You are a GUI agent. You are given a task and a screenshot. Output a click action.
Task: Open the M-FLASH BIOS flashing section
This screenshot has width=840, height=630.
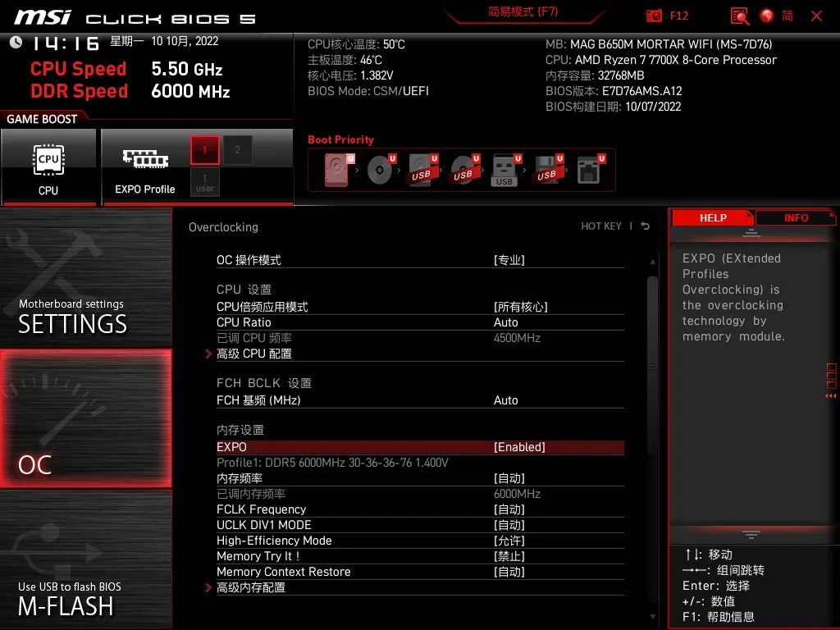85,559
